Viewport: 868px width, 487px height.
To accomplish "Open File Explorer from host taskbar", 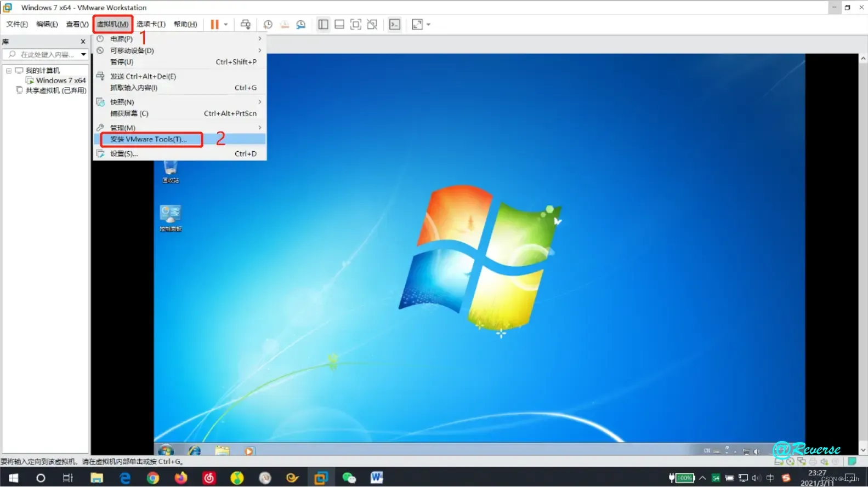I will (97, 478).
